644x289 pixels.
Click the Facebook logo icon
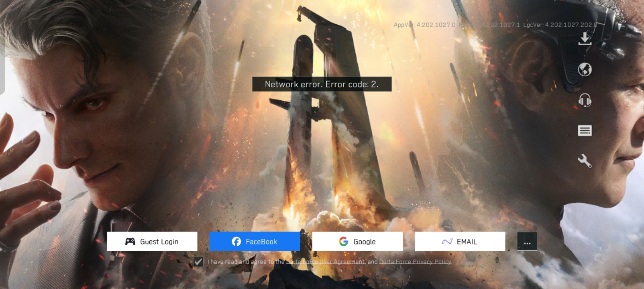point(236,242)
